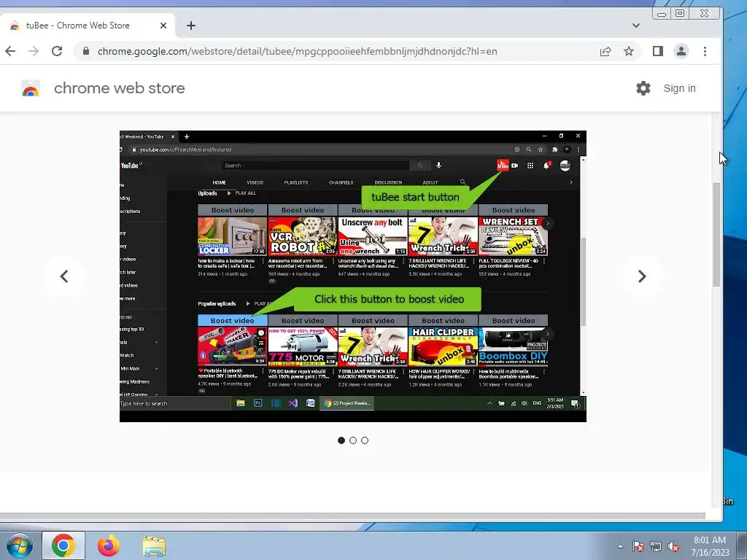Click the HAIR CLIPPER video thumbnail in preview

pyautogui.click(x=443, y=346)
